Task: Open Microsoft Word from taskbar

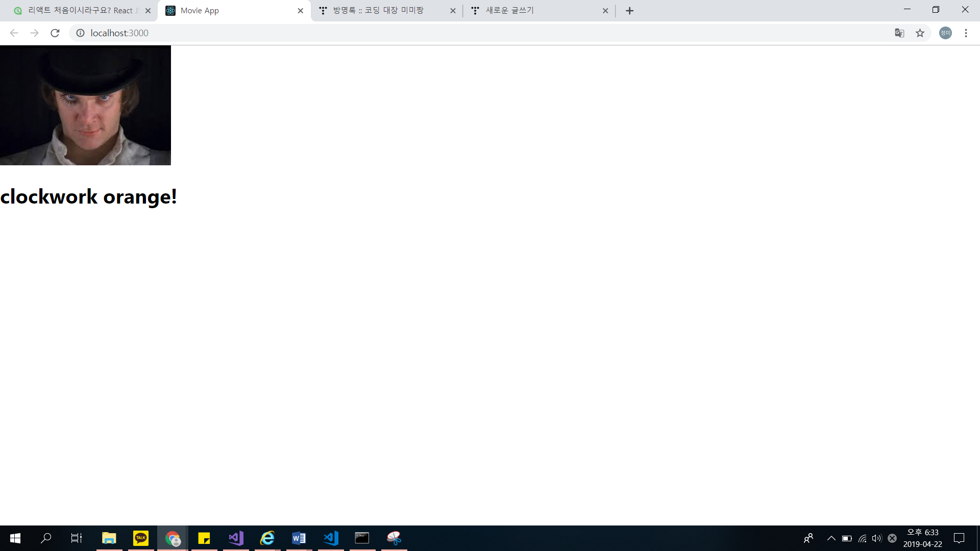Action: click(x=299, y=538)
